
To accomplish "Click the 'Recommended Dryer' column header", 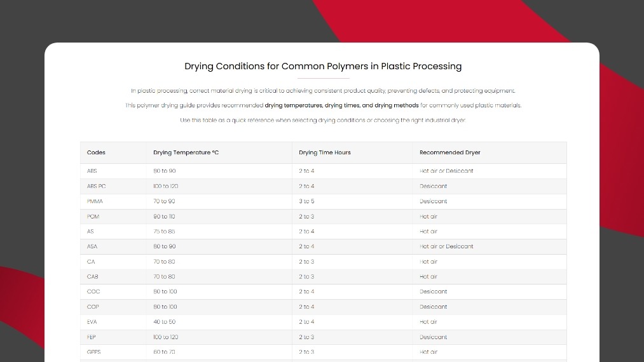I will (449, 152).
